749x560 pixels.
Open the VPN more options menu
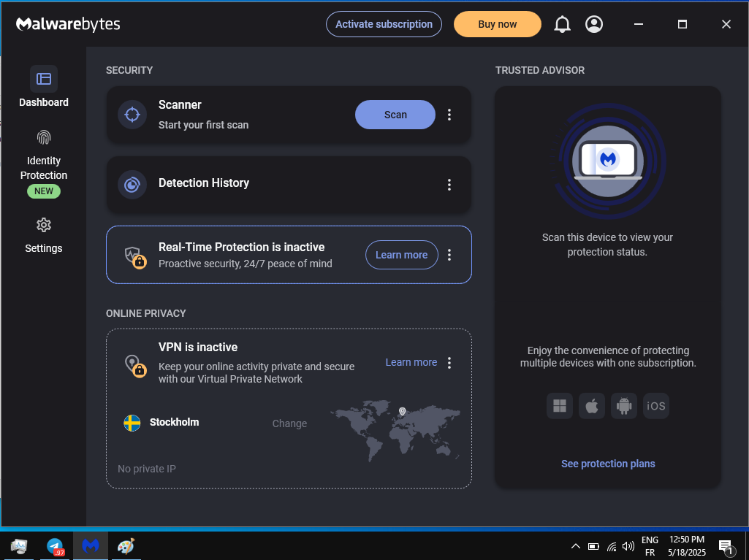click(449, 363)
